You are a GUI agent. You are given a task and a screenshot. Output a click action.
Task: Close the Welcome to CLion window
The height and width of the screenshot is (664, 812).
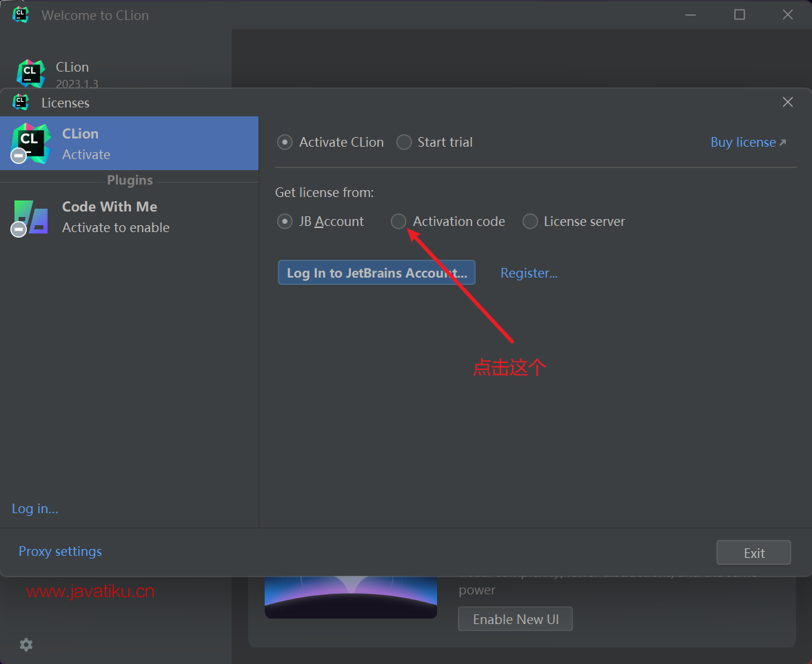point(788,15)
